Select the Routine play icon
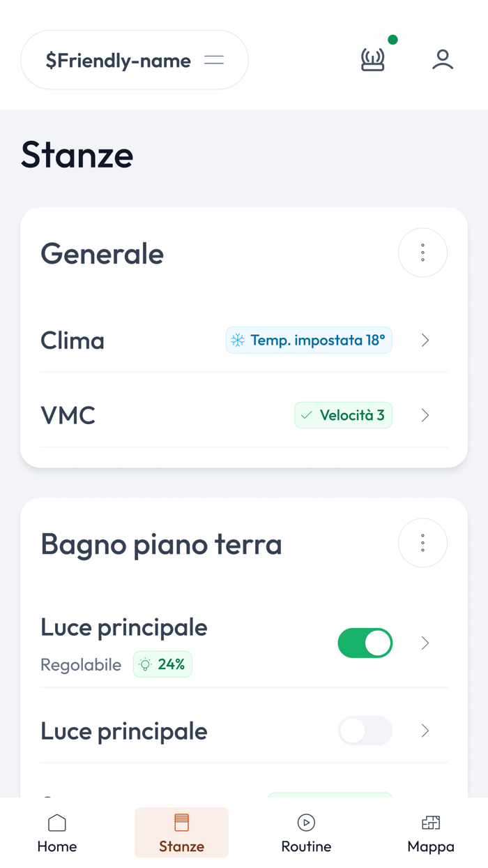The width and height of the screenshot is (488, 868). coord(306,823)
